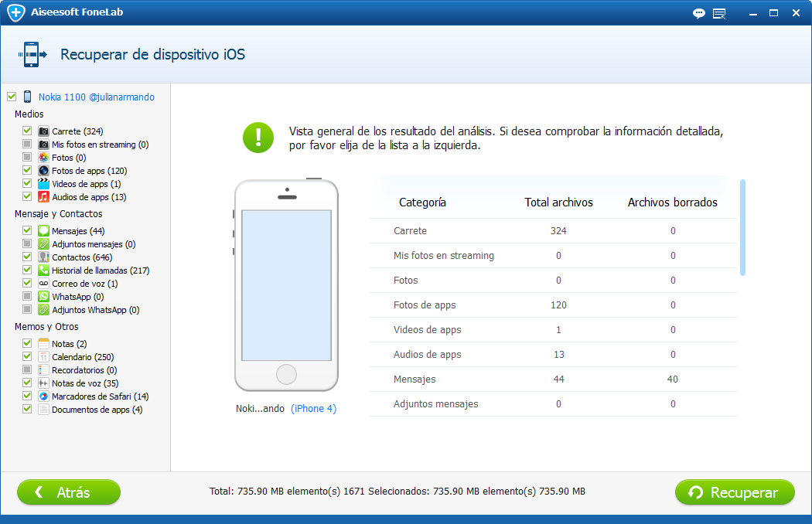Click the Mensajes bubble icon
The width and height of the screenshot is (812, 524).
(43, 231)
